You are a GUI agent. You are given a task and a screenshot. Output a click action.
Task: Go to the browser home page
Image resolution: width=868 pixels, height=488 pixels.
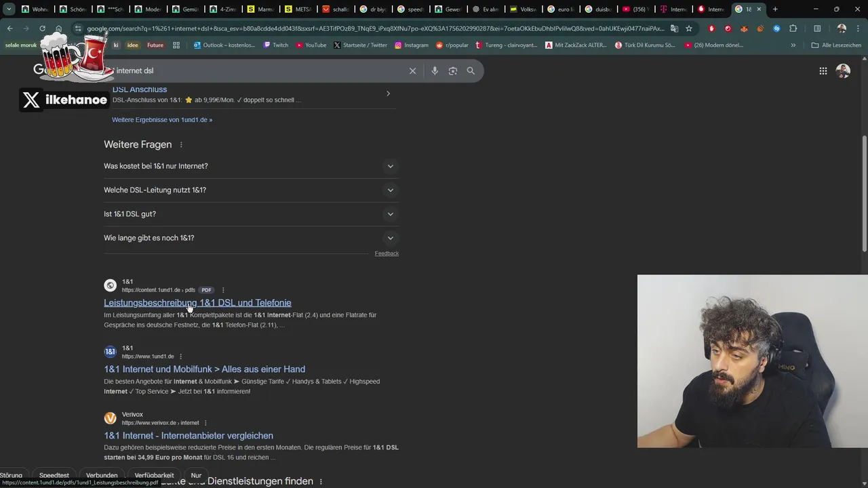pos(58,28)
